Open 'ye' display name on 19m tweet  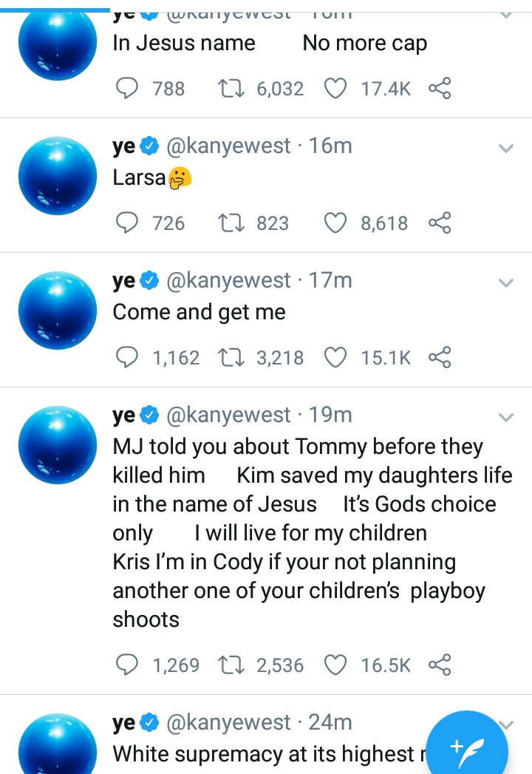[124, 415]
